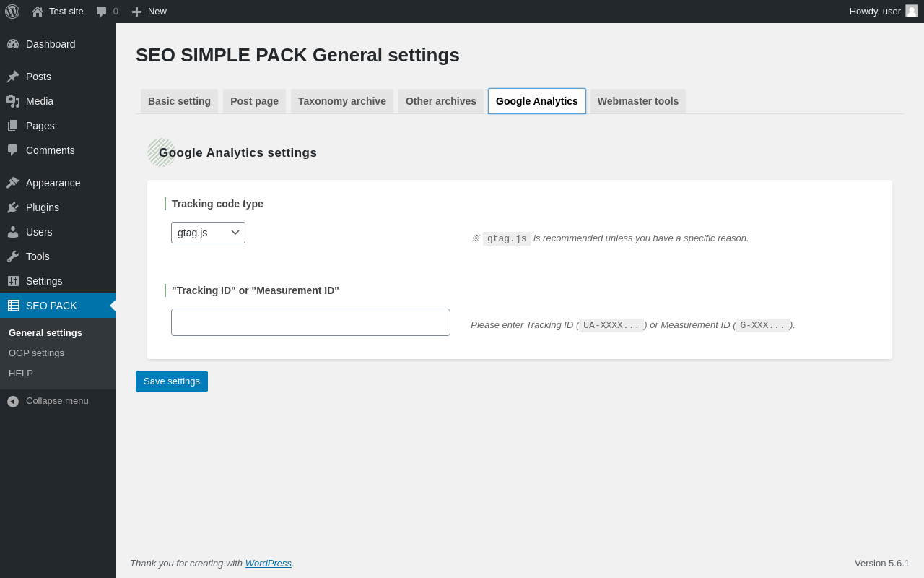
Task: Open the gtag.js tracking code dropdown
Action: 208,233
